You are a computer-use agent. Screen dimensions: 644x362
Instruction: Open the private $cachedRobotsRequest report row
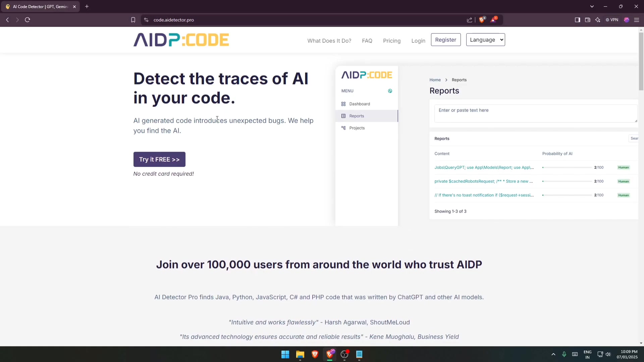[484, 181]
